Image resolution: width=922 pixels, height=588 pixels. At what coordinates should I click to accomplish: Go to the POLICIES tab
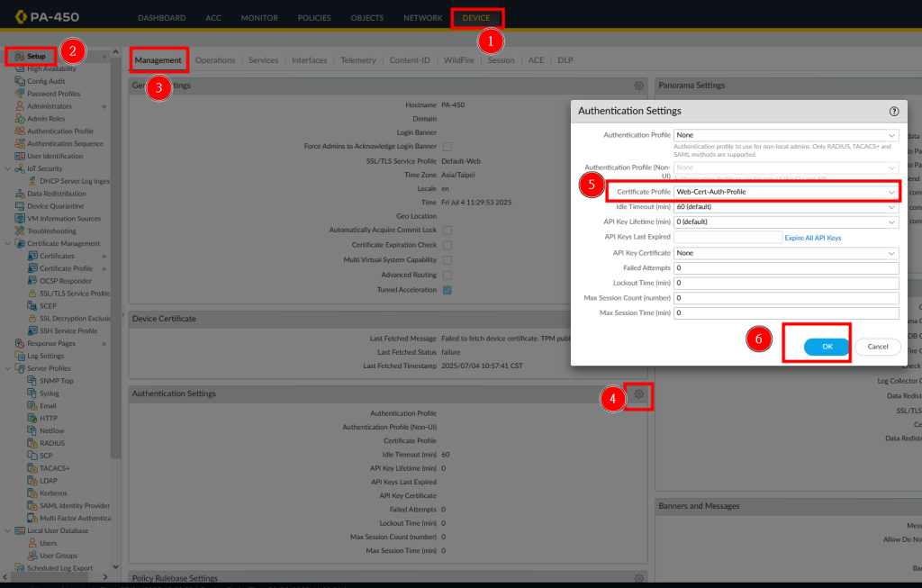tap(314, 18)
